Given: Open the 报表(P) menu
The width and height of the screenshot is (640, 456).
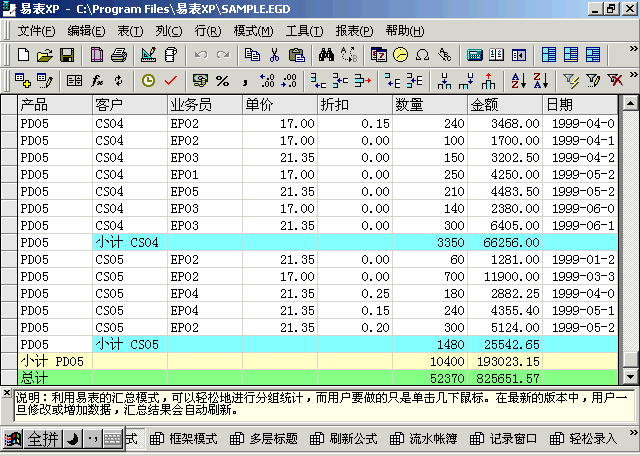Looking at the screenshot, I should click(x=354, y=31).
